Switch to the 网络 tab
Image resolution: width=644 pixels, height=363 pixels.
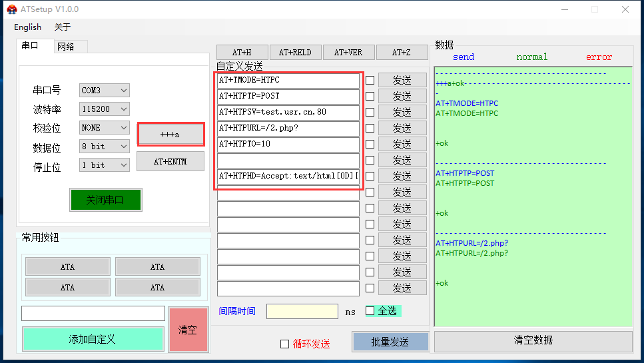coord(66,47)
